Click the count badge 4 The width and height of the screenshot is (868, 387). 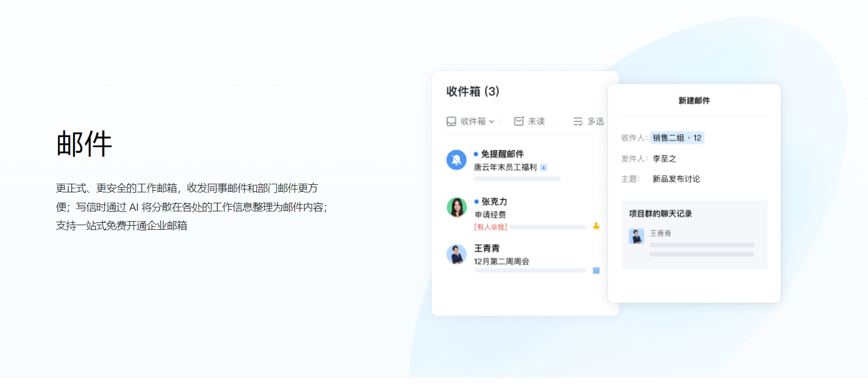pos(543,168)
